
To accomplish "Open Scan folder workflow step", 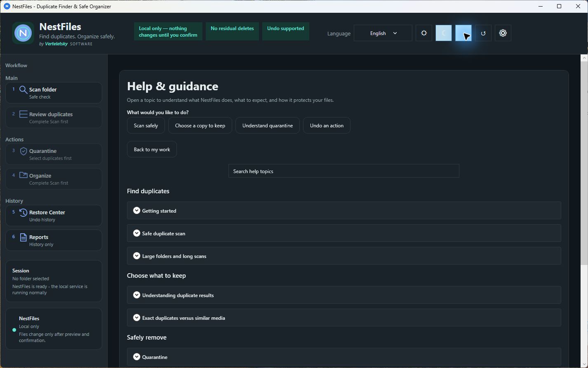I will (54, 93).
